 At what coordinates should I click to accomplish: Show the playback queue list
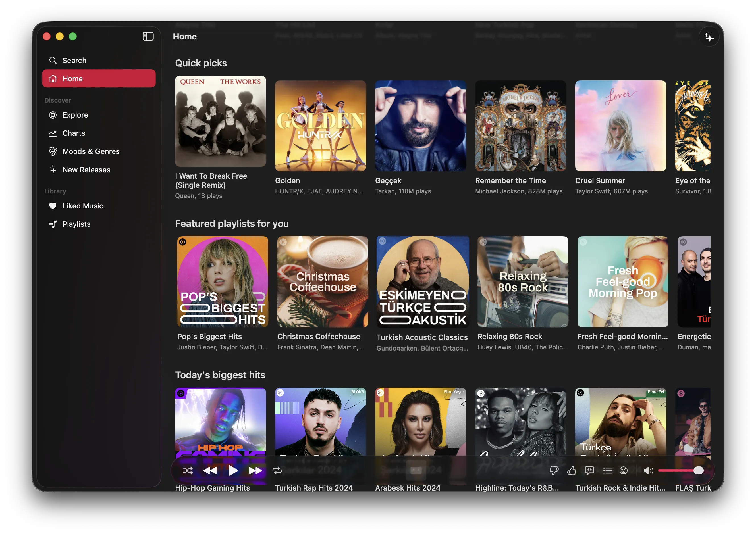coord(608,470)
